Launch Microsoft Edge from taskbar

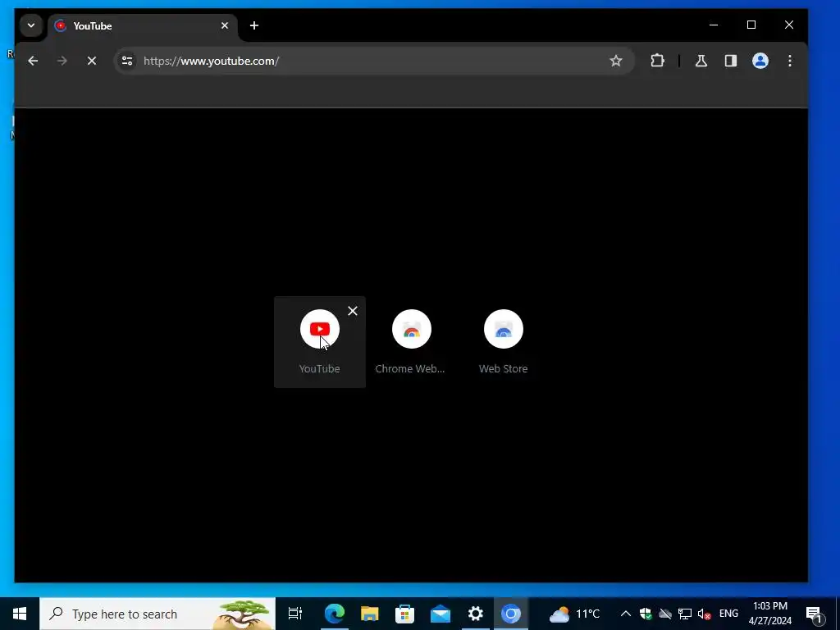pos(334,614)
